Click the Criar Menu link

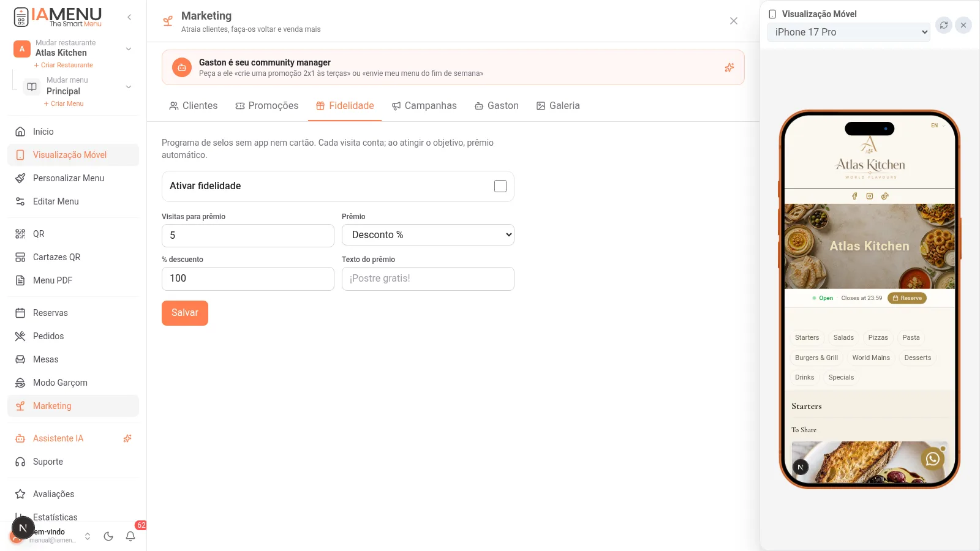coord(64,103)
